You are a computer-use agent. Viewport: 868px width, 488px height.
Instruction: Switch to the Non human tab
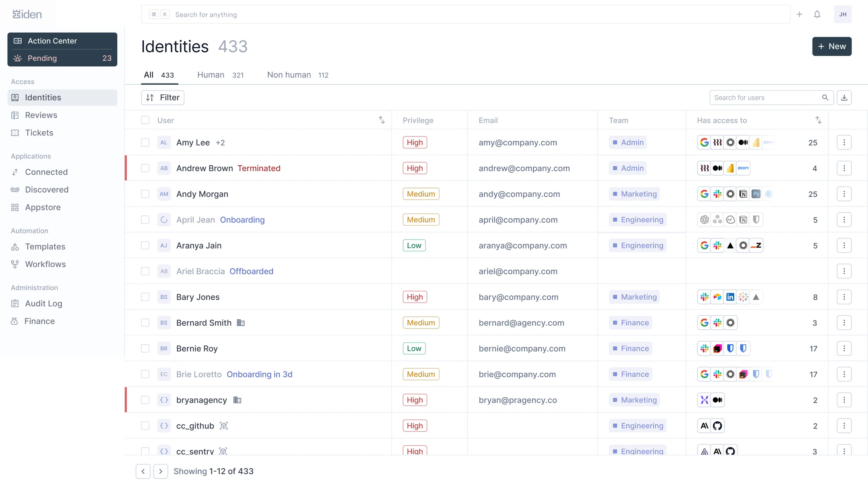[x=298, y=75]
